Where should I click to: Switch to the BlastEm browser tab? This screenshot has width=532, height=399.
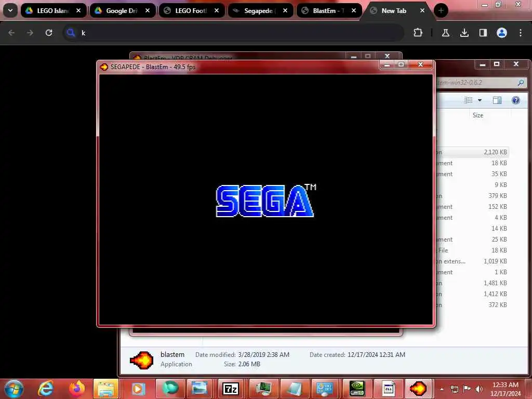coord(328,10)
